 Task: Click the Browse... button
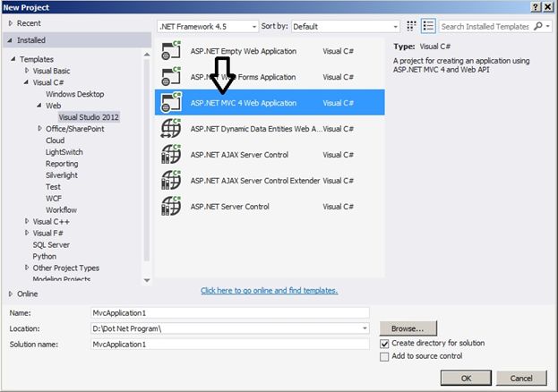click(408, 328)
